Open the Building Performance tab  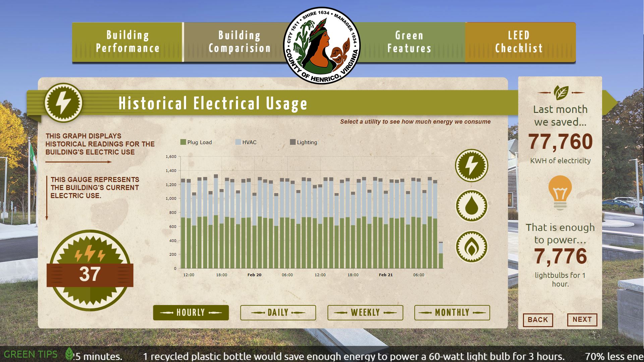(127, 42)
